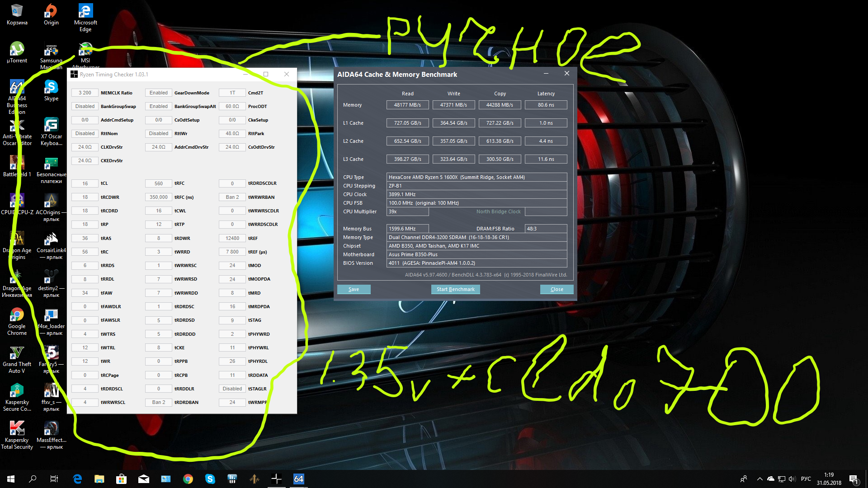Screen dimensions: 868x488
Task: Open File Explorer from the taskbar
Action: tap(99, 479)
